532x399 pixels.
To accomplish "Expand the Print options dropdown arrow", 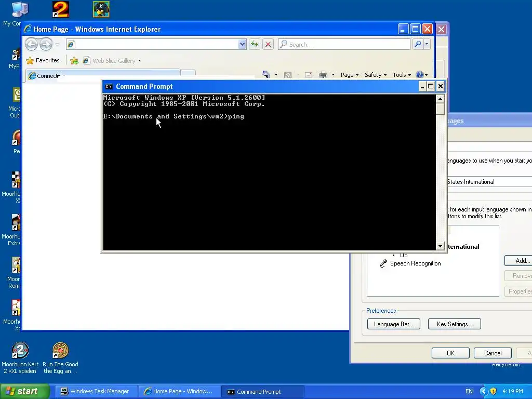I will pos(333,75).
